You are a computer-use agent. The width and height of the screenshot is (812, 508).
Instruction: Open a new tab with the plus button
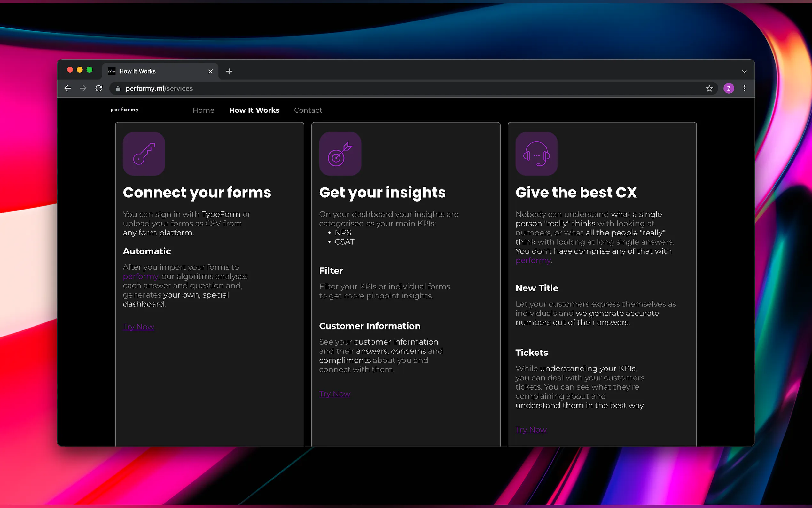click(229, 71)
